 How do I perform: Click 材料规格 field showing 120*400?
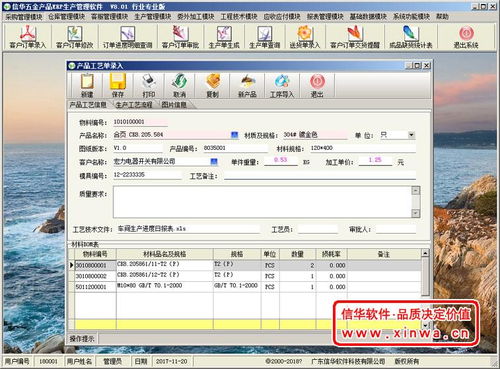[363, 148]
